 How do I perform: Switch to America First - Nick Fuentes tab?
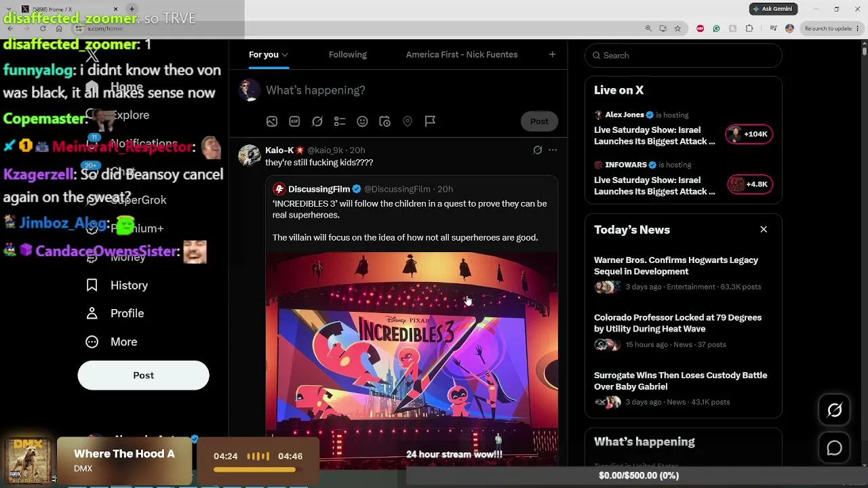[x=462, y=54]
